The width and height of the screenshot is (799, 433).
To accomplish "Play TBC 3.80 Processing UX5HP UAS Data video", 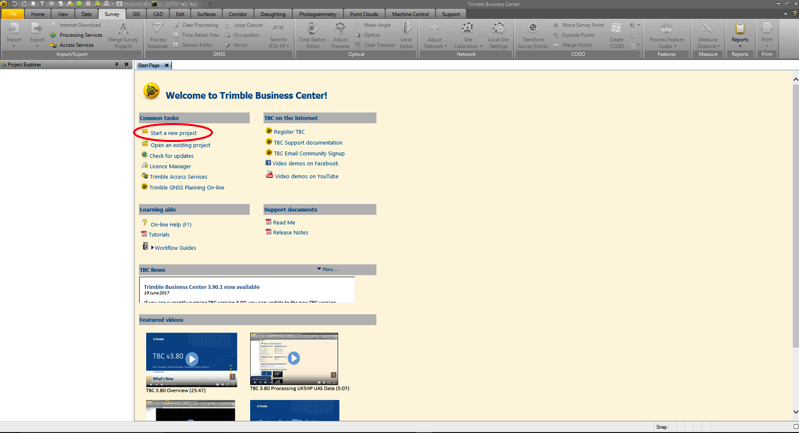I will (x=294, y=359).
